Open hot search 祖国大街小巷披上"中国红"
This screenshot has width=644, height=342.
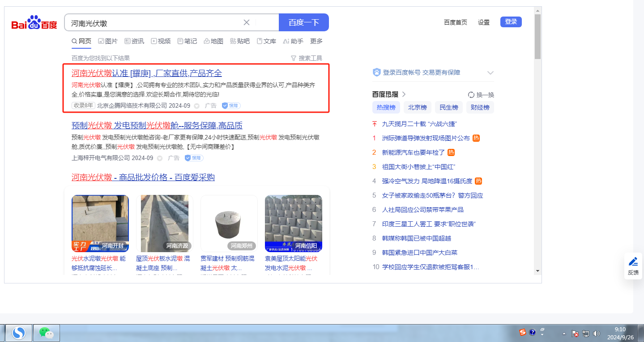pyautogui.click(x=418, y=167)
